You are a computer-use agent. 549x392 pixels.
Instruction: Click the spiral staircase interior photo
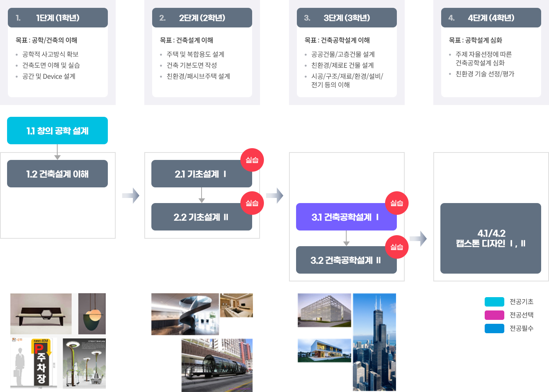185,314
